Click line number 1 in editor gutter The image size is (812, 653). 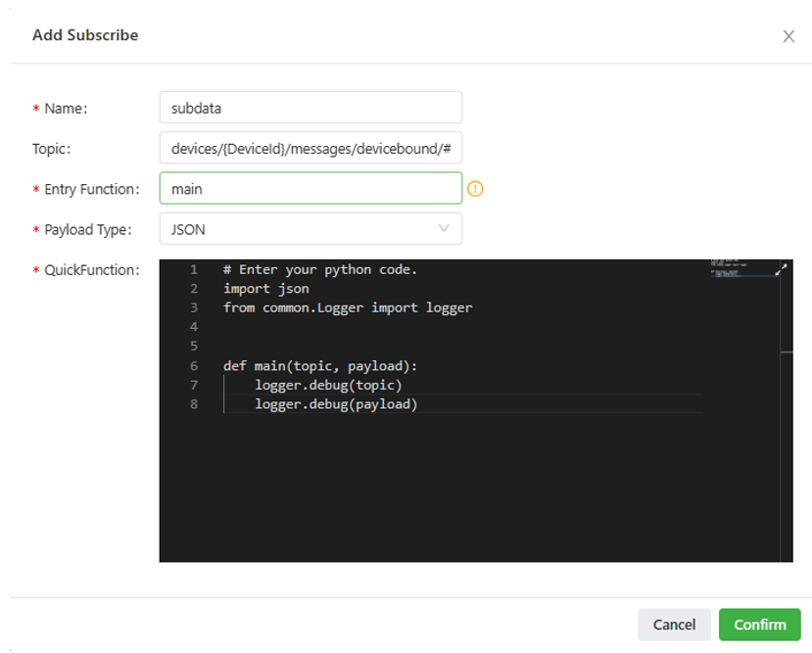pyautogui.click(x=194, y=269)
